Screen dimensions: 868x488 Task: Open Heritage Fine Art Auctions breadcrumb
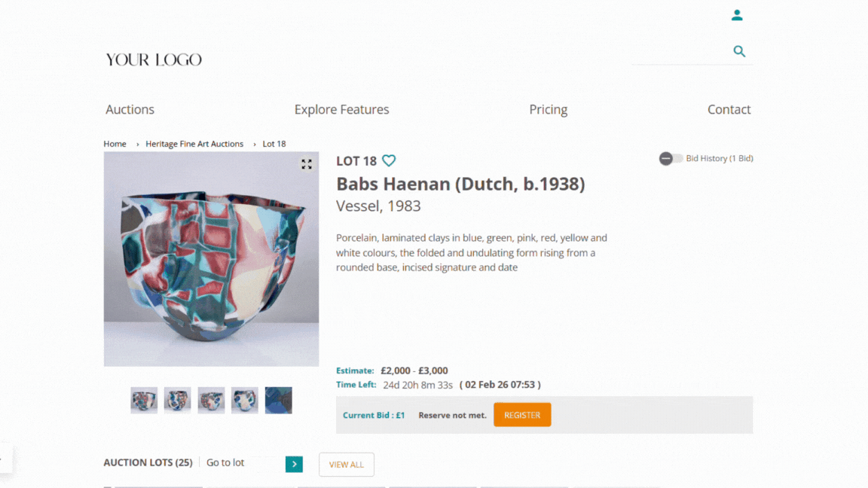(x=194, y=144)
